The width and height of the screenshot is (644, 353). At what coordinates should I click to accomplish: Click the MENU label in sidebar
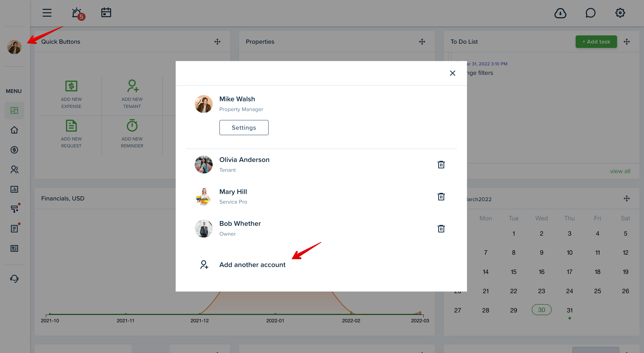click(13, 91)
